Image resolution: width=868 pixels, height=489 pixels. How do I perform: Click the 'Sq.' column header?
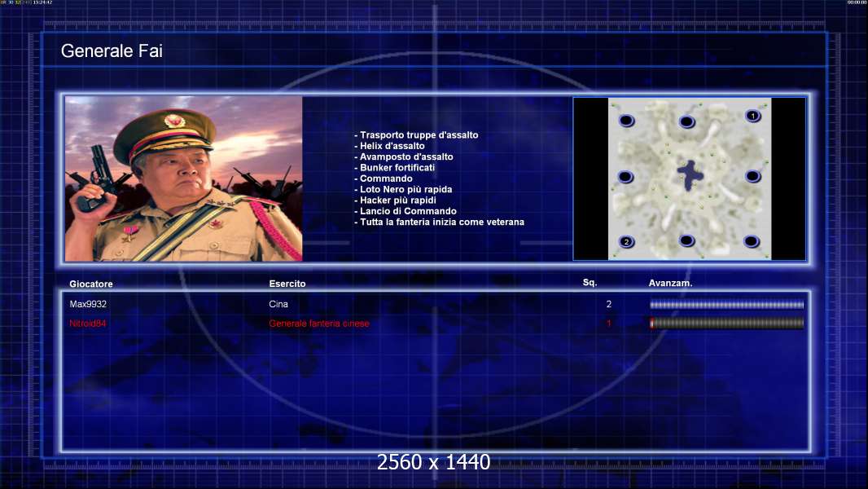(590, 283)
